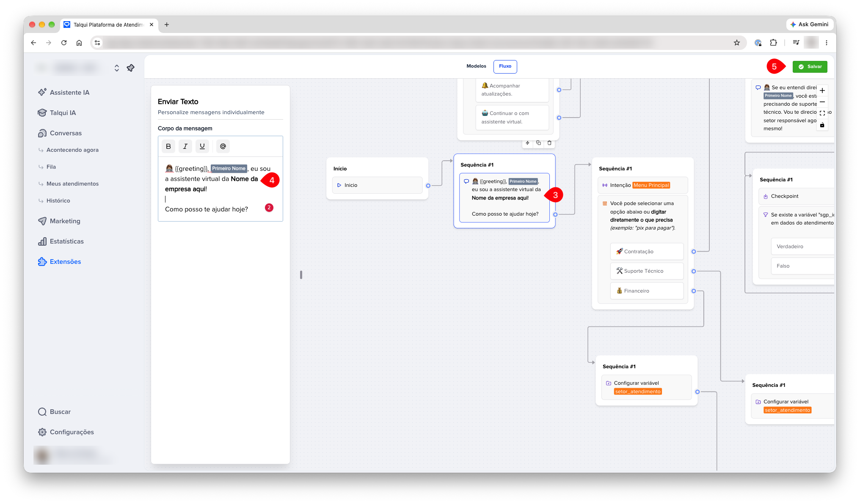Apply italic formatting in message editor
The height and width of the screenshot is (504, 860).
185,146
